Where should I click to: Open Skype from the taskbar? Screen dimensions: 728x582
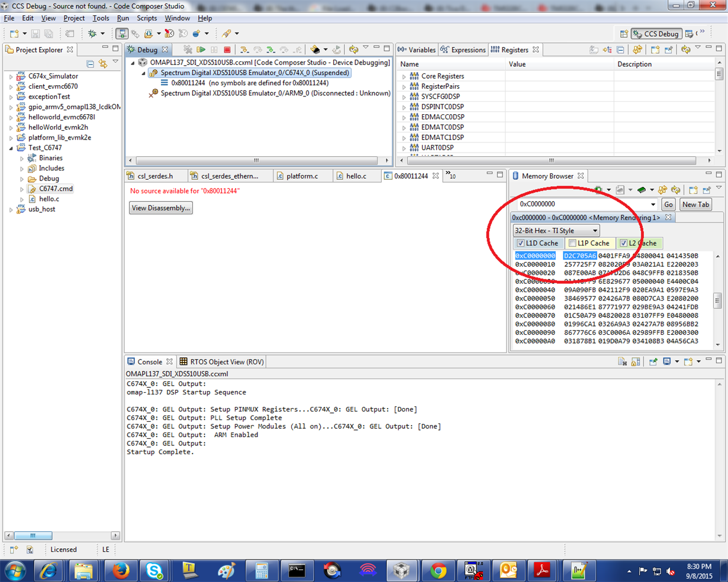[x=155, y=571]
